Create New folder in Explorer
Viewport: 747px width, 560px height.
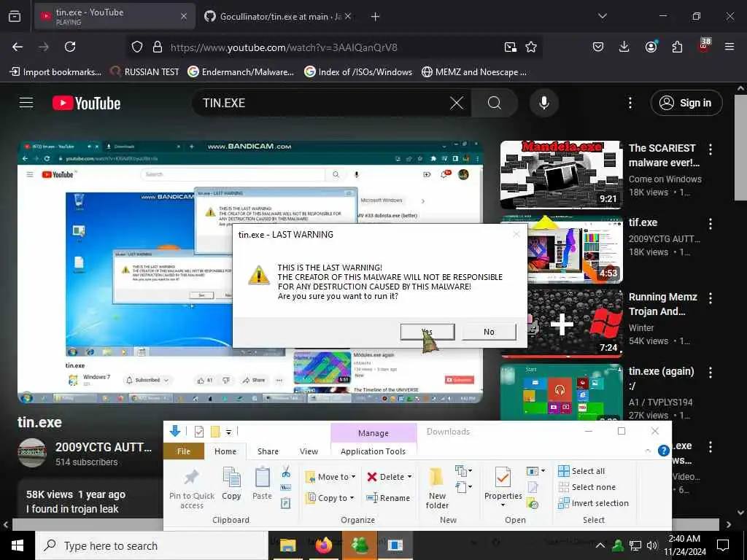pos(437,489)
